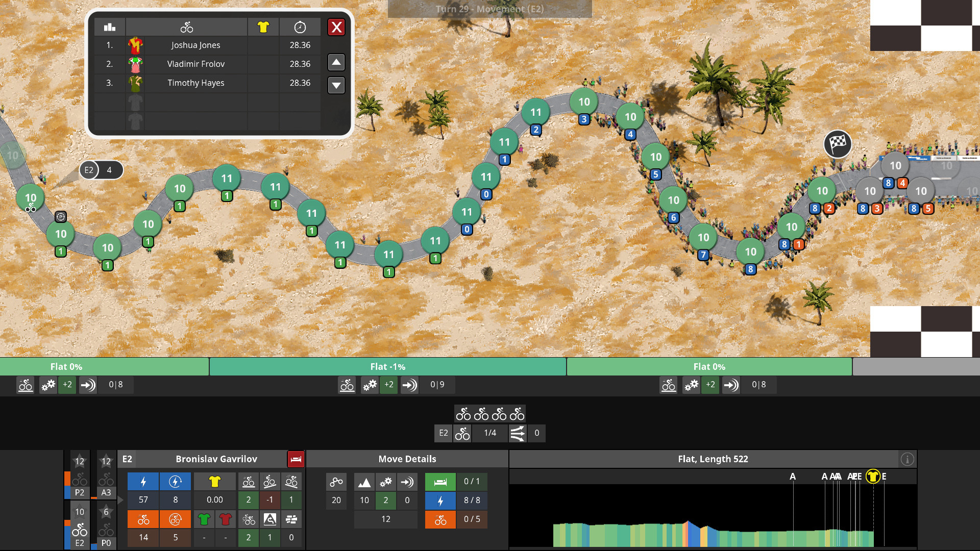The image size is (980, 551).
Task: Click the clock icon in the standings header
Action: [300, 27]
